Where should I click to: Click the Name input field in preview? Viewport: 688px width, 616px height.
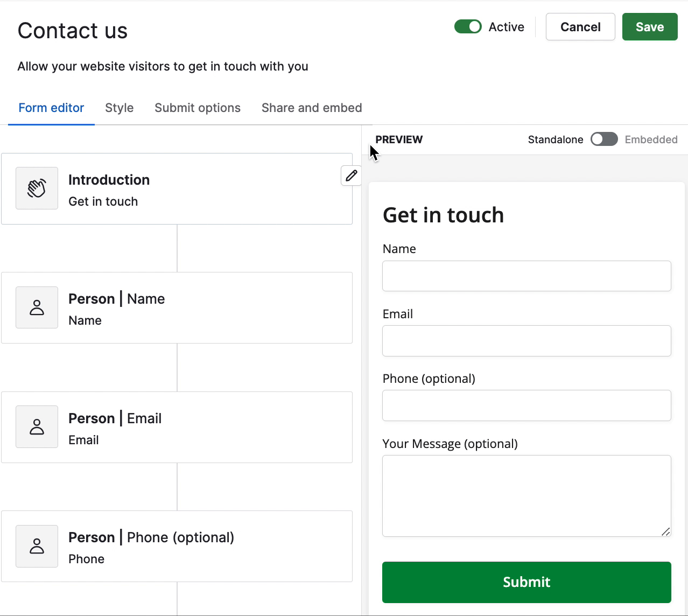(526, 276)
